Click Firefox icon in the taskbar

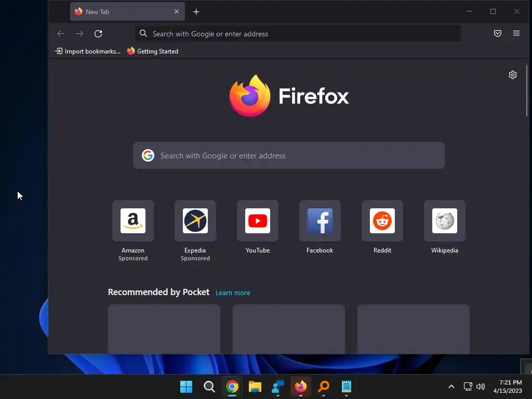[x=301, y=387]
